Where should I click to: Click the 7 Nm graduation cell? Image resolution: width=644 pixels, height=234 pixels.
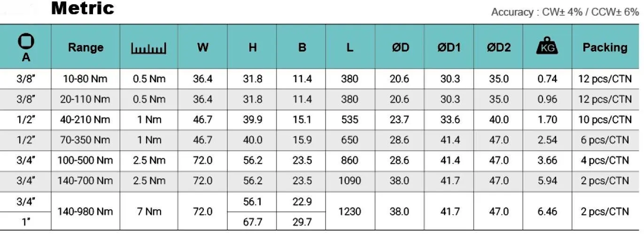(x=149, y=211)
